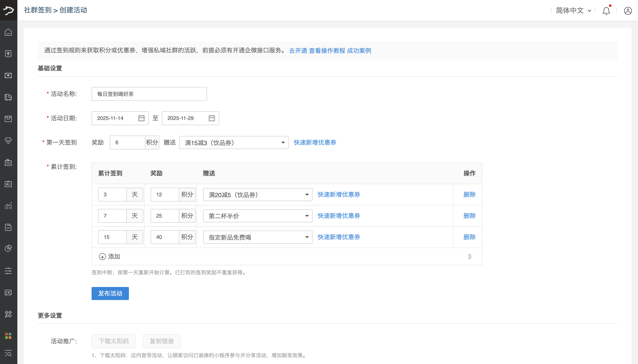Viewport: 638px width, 364px height.
Task: Open the sliders settings sidebar icon
Action: point(8,271)
